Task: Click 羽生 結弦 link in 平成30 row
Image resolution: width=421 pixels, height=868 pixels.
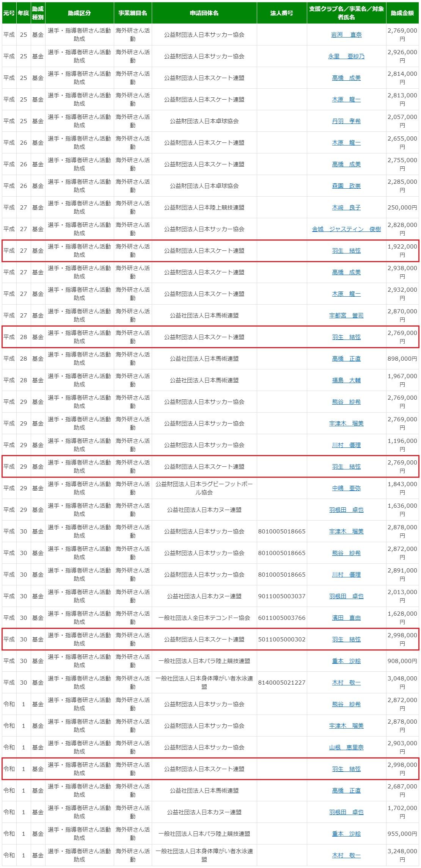Action: click(x=346, y=639)
